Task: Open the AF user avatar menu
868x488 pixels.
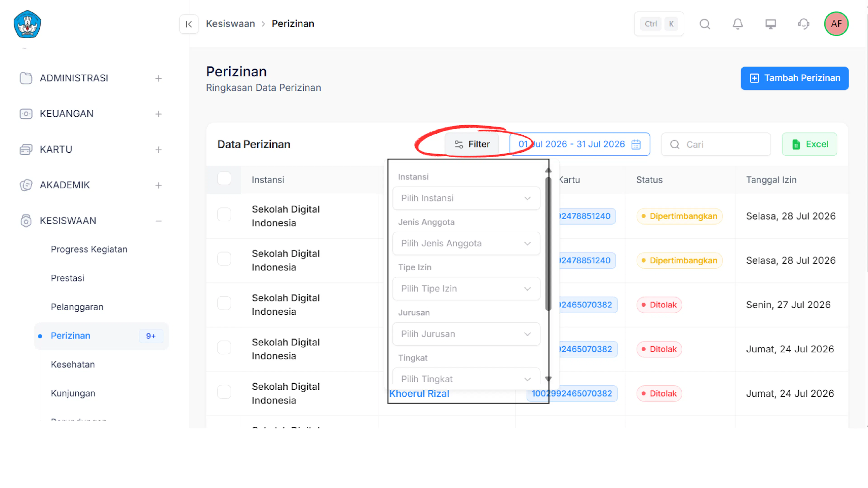Action: (836, 24)
